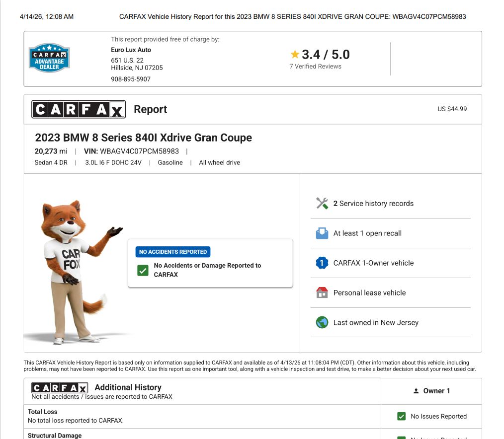Click the CARFAX Advantage Dealer badge
504x439 pixels.
click(x=49, y=58)
